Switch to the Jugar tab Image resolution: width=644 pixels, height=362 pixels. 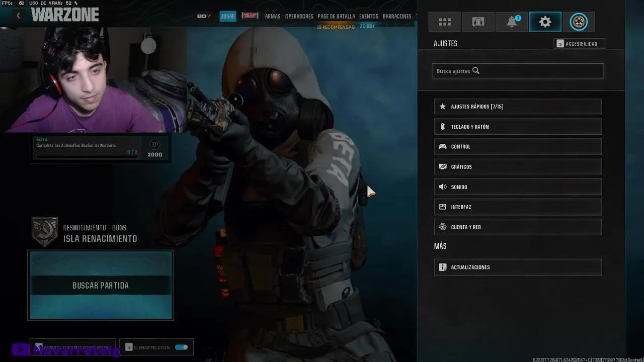(228, 16)
